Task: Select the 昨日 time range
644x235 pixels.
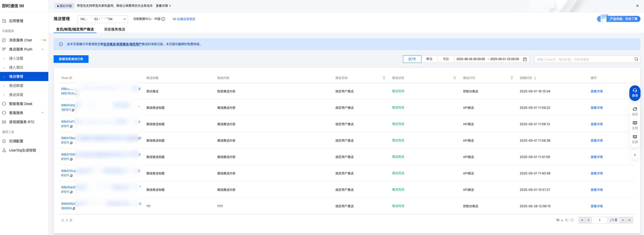Action: pyautogui.click(x=429, y=59)
